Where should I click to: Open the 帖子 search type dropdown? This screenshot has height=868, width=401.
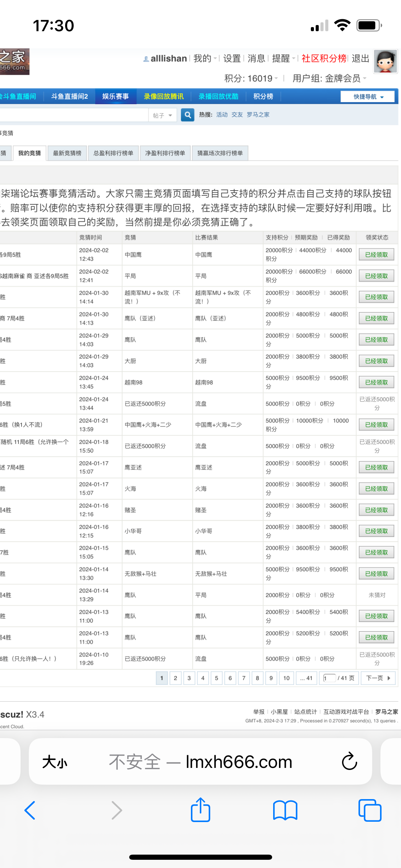162,116
